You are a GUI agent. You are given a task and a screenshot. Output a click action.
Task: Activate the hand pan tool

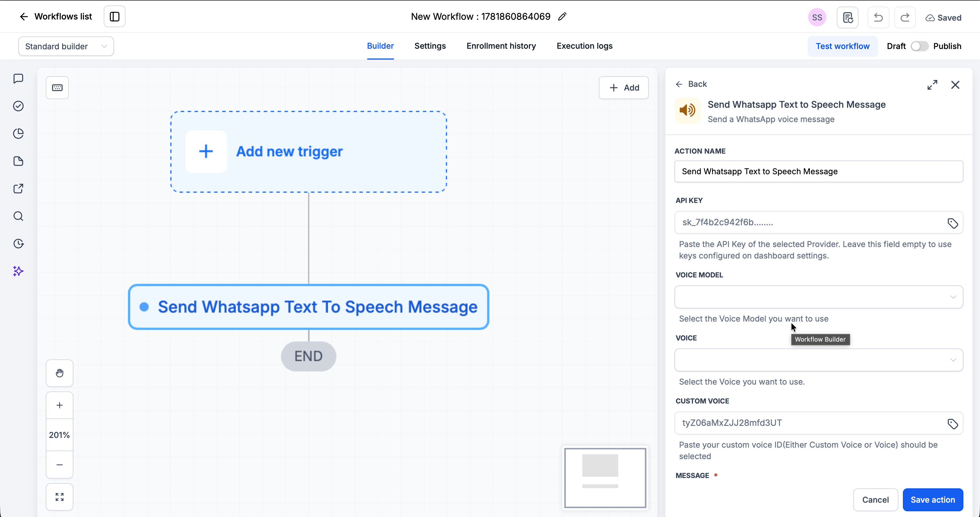(60, 373)
